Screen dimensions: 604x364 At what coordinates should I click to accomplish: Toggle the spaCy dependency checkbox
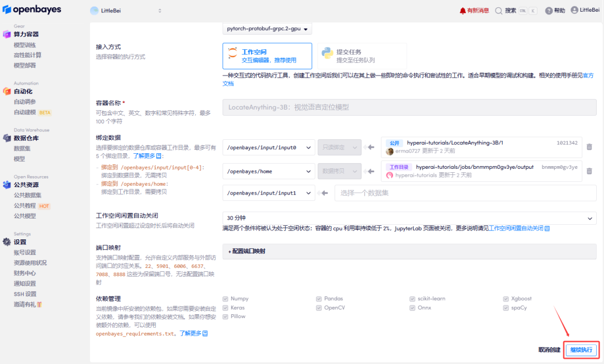506,308
